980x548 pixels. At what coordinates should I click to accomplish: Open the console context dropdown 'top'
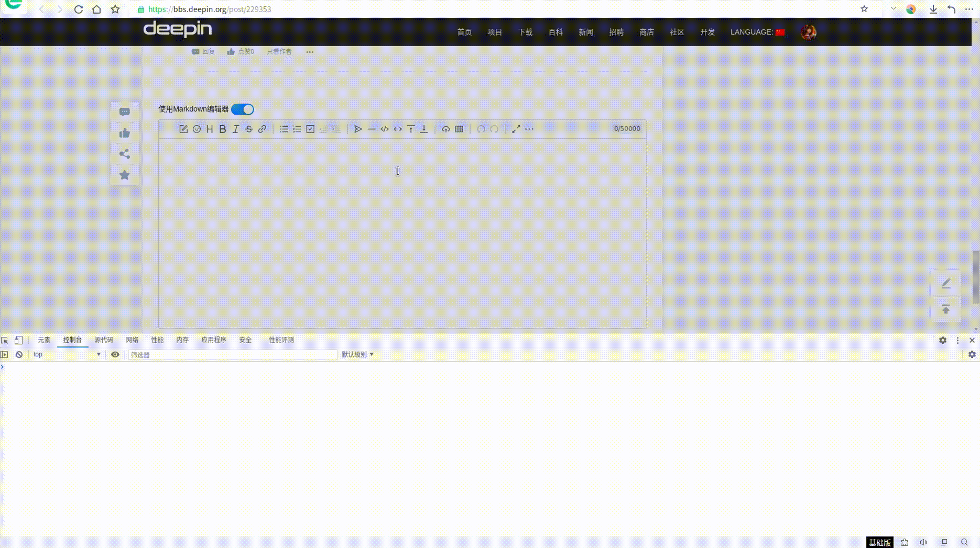[x=67, y=355]
